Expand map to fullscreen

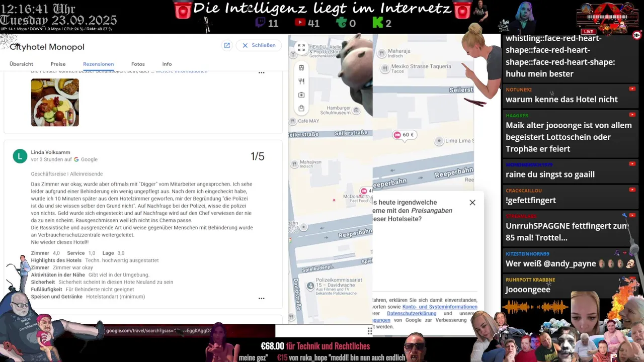(x=301, y=48)
